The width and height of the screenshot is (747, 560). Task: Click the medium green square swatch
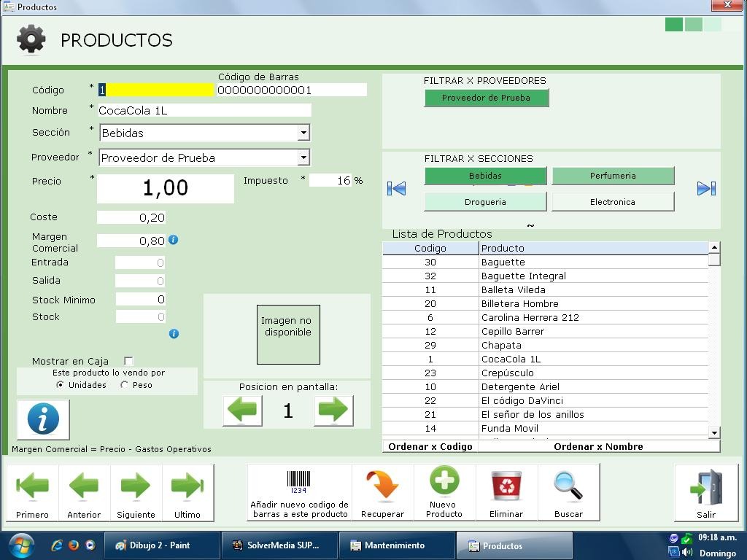click(x=693, y=24)
